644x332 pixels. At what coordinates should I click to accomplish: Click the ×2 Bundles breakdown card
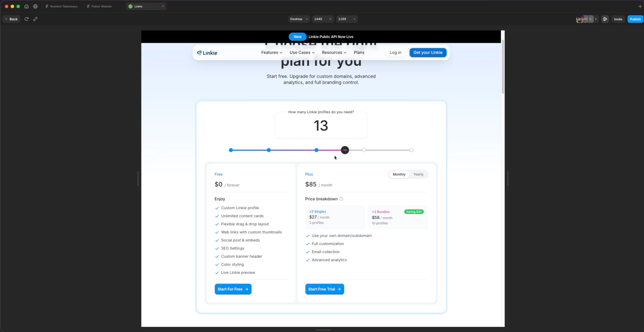click(398, 217)
